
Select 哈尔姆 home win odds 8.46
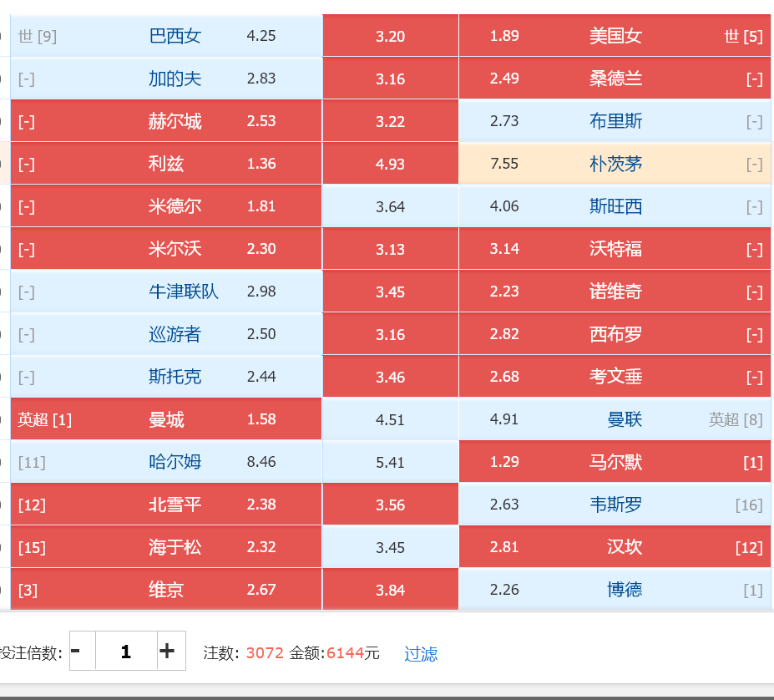[x=166, y=461]
